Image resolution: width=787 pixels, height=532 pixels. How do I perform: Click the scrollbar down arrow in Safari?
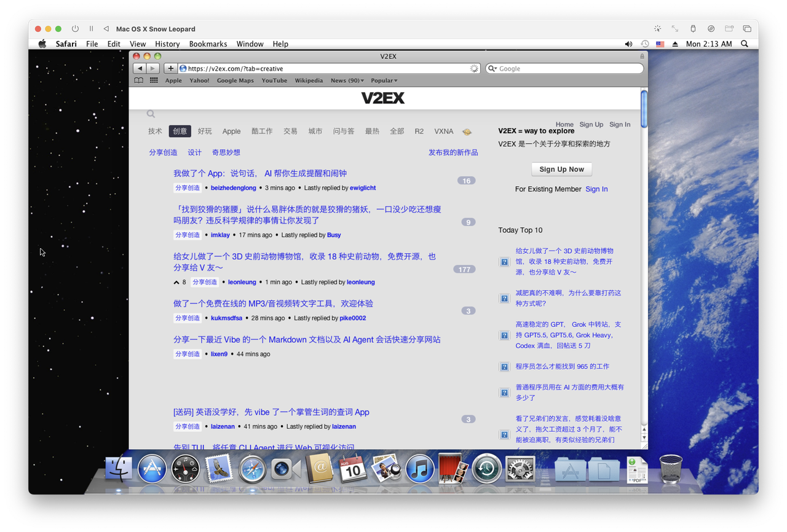pyautogui.click(x=644, y=437)
